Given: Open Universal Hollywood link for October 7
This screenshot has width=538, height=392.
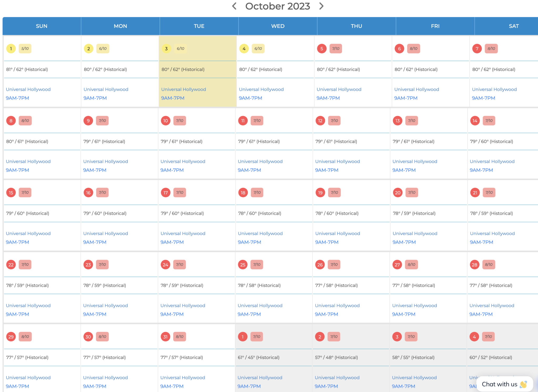Looking at the screenshot, I should pos(494,89).
